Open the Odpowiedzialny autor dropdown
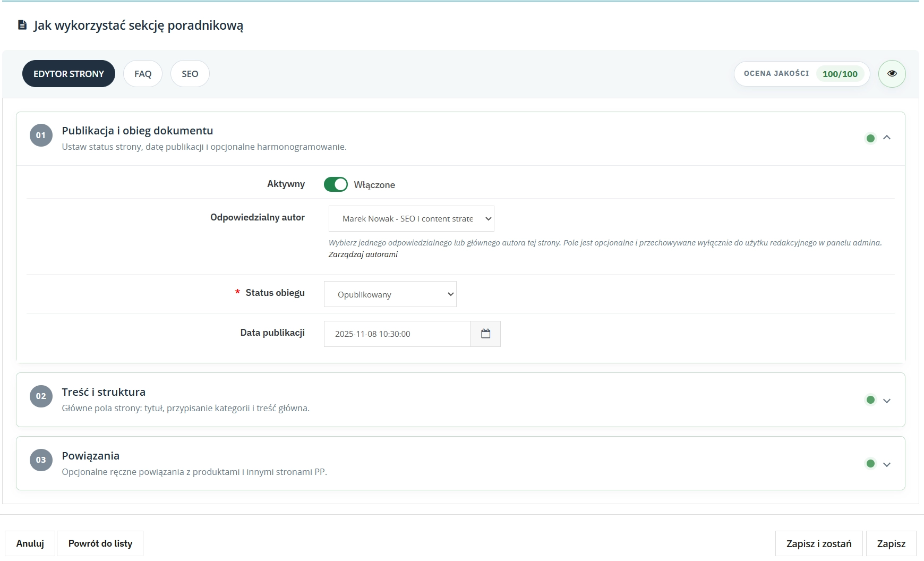Image resolution: width=924 pixels, height=561 pixels. [411, 218]
